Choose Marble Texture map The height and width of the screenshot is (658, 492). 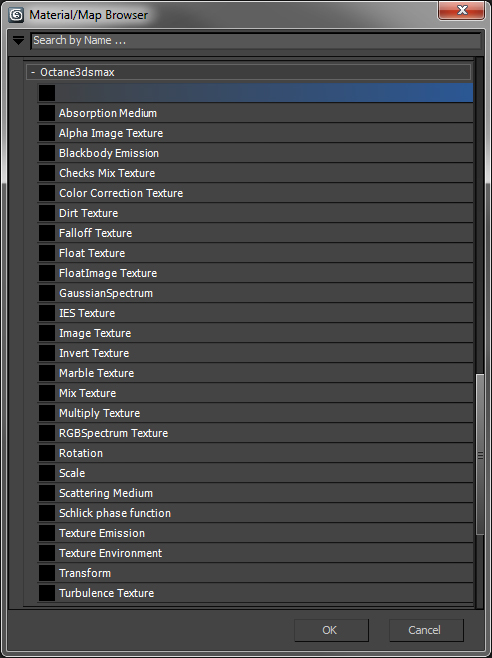tap(255, 373)
